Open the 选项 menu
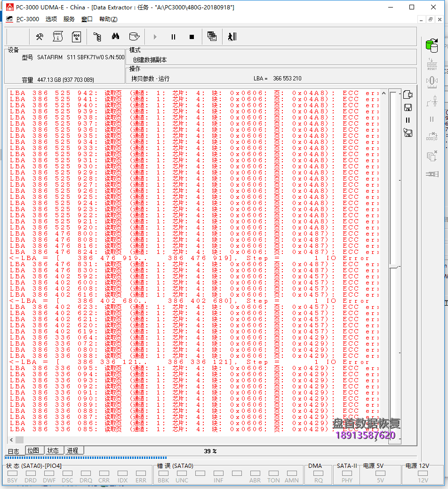 pos(51,19)
